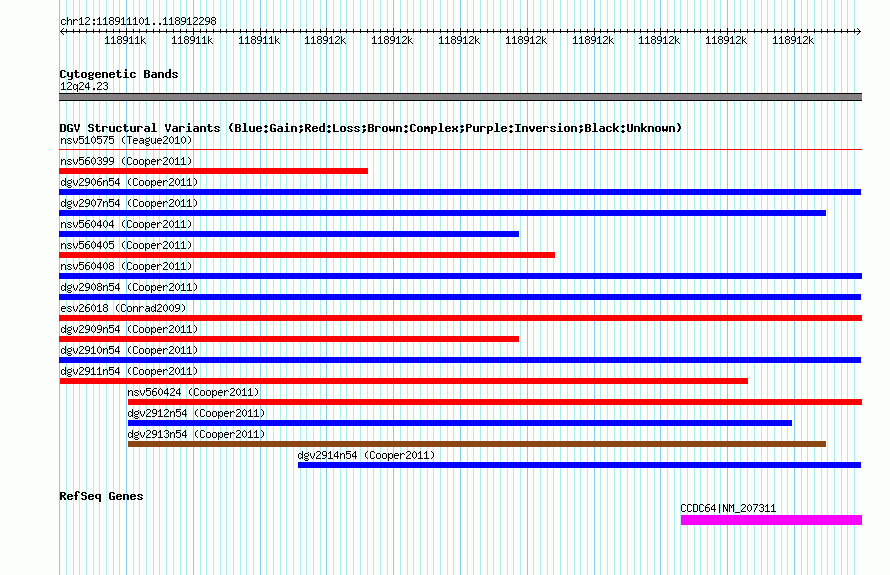The height and width of the screenshot is (575, 890).
Task: Click the DGV Structural Variants track title
Action: (x=370, y=128)
